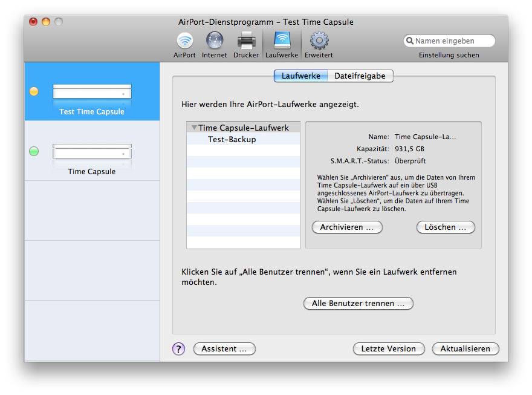Image resolution: width=532 pixels, height=395 pixels.
Task: Select the Time Capsule device in sidebar
Action: 92,151
